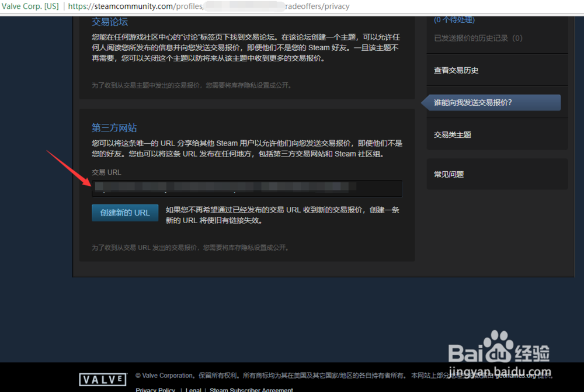This screenshot has height=392, width=584.
Task: Click the Valve logo in the footer
Action: pos(102,379)
